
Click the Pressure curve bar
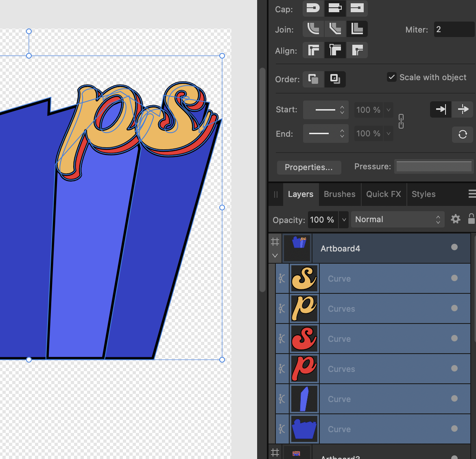434,166
